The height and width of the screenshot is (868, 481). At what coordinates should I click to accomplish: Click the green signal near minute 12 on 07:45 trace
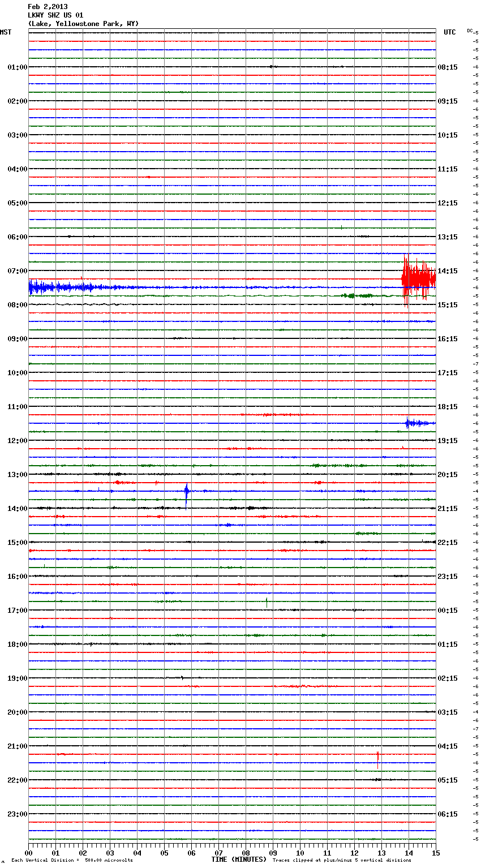coord(357,296)
